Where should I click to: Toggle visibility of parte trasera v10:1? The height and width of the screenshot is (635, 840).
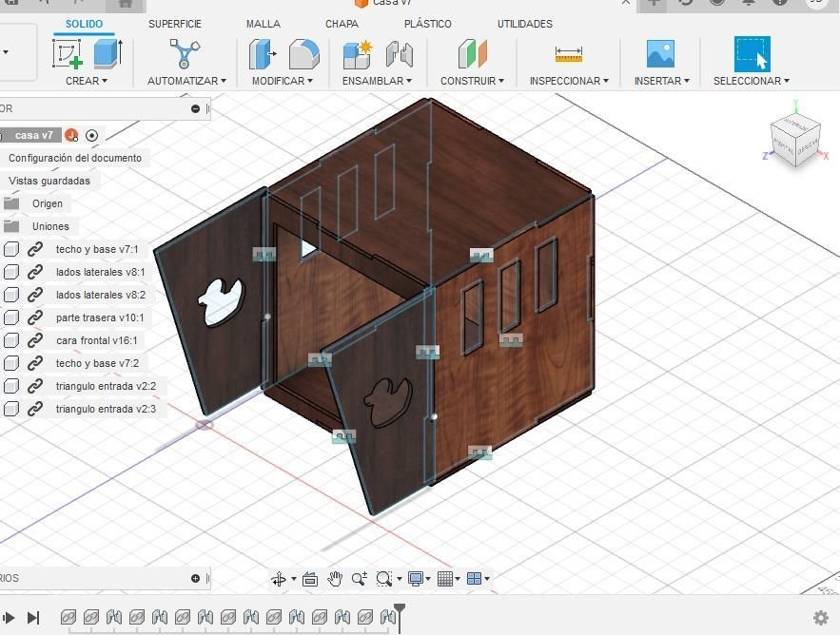tap(11, 317)
